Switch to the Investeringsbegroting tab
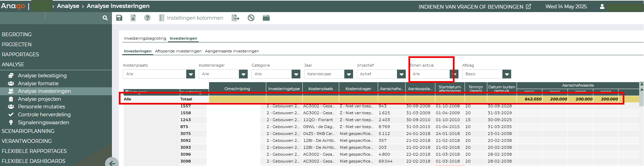This screenshot has height=166, width=644. (x=145, y=38)
